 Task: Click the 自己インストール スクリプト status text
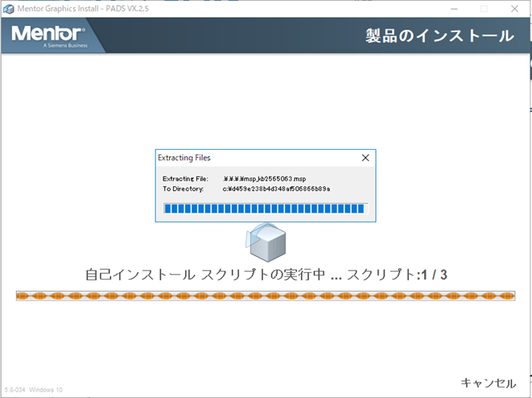pyautogui.click(x=266, y=275)
